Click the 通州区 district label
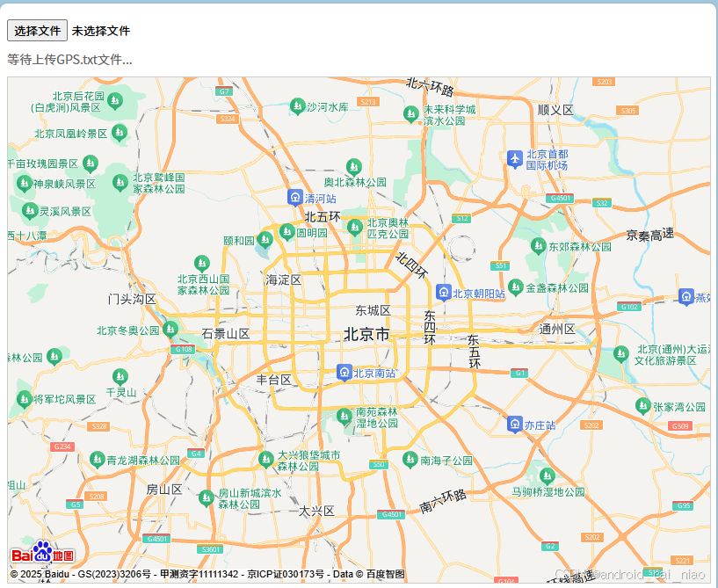Screen dimensions: 718x588 (x=557, y=329)
